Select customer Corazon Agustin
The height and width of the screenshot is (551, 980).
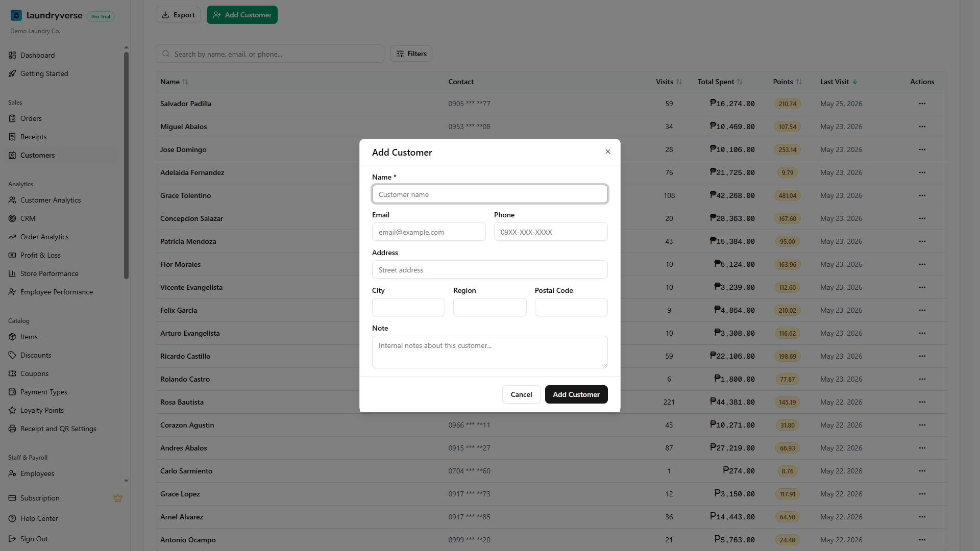187,425
